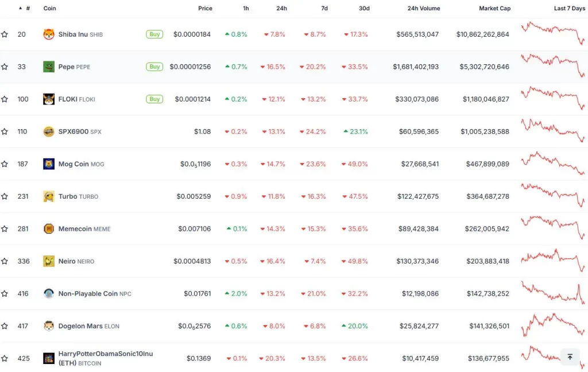Click Buy button for Pepe
This screenshot has height=372, width=588.
[154, 67]
